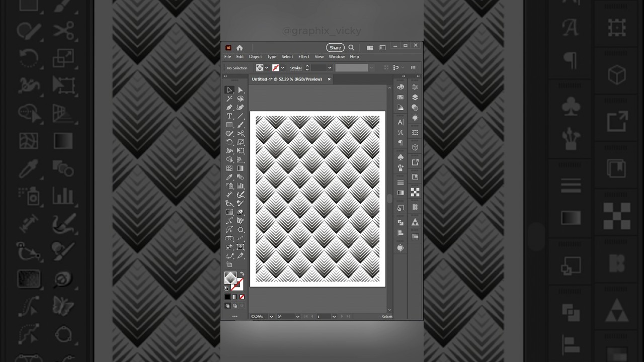Expand stroke weight dropdown
The image size is (644, 362).
click(330, 68)
